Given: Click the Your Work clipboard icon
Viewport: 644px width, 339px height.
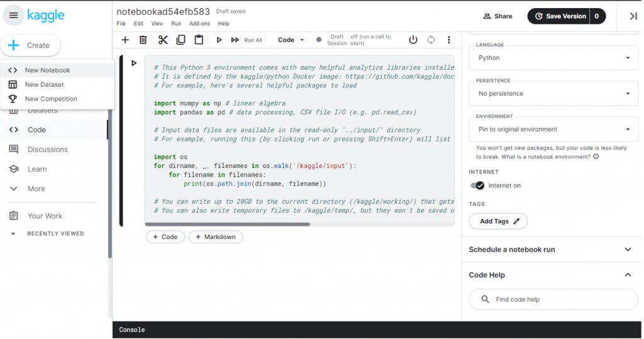Looking at the screenshot, I should [x=14, y=216].
